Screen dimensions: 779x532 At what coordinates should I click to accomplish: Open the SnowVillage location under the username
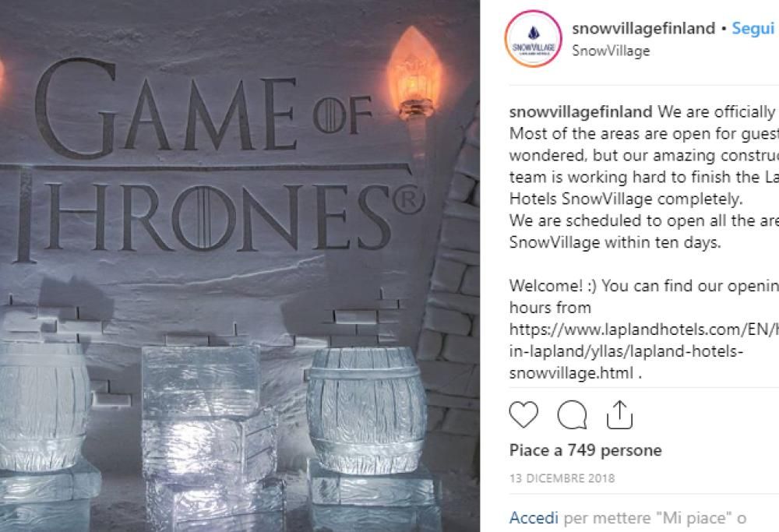click(x=611, y=51)
